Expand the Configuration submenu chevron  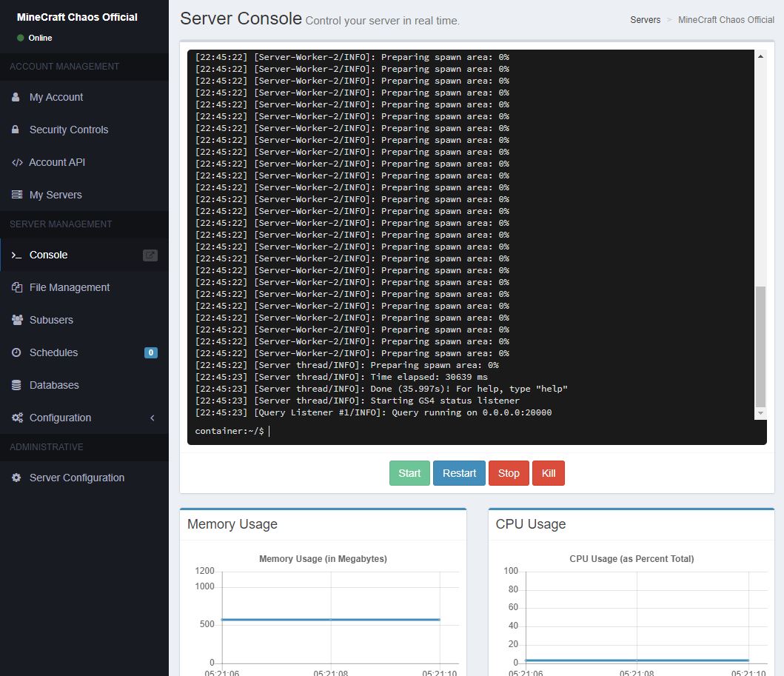click(153, 418)
